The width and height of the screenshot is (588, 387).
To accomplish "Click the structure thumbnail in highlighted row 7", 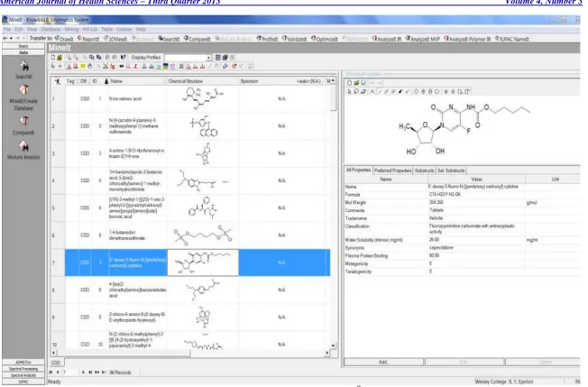I will click(x=203, y=263).
